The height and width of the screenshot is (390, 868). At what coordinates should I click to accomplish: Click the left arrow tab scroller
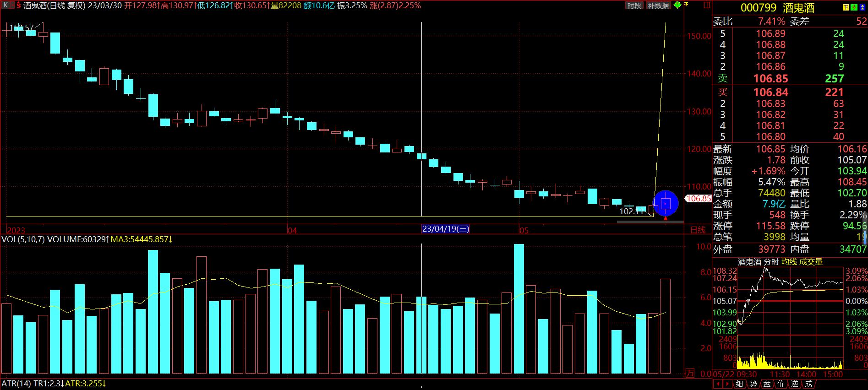click(x=718, y=384)
